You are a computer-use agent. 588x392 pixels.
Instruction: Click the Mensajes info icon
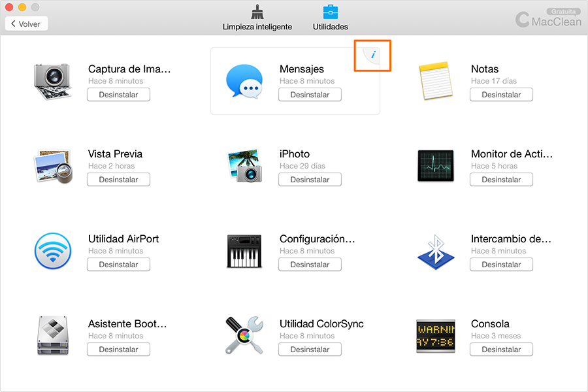pos(373,56)
